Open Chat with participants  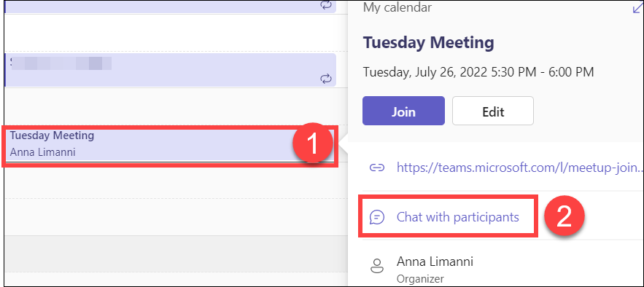[x=457, y=217]
